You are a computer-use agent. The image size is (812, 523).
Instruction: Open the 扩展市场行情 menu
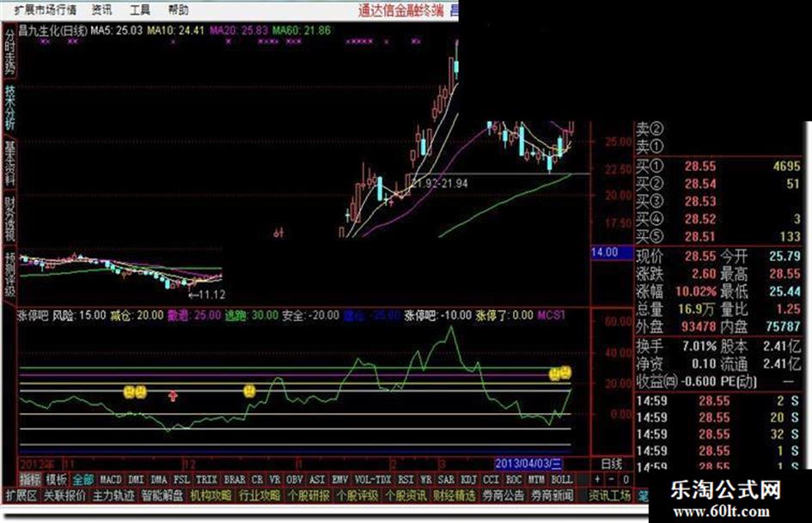pyautogui.click(x=45, y=9)
